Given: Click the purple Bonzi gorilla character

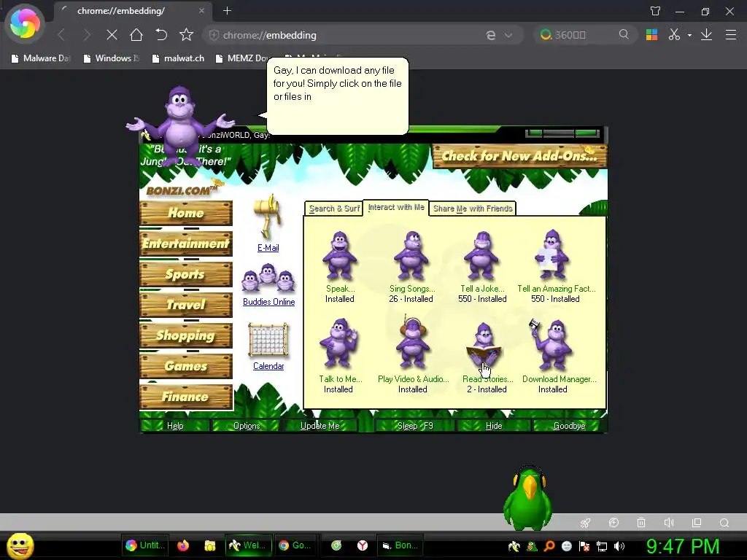Looking at the screenshot, I should (180, 125).
